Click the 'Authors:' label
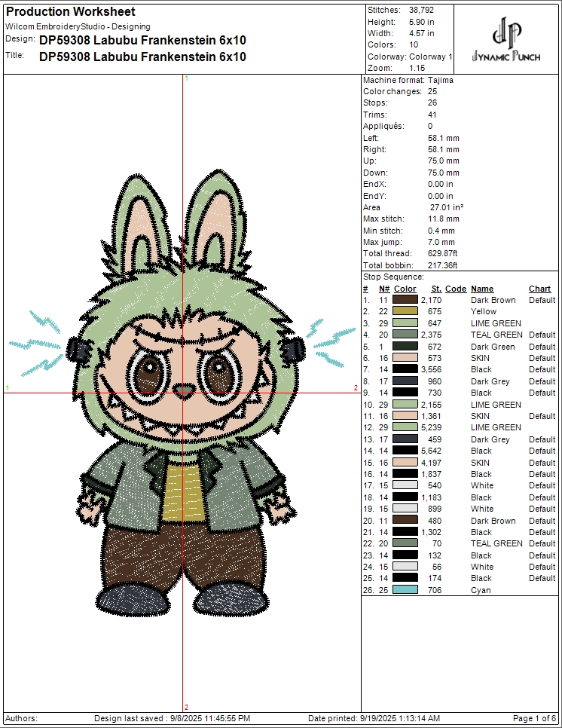 (21, 718)
